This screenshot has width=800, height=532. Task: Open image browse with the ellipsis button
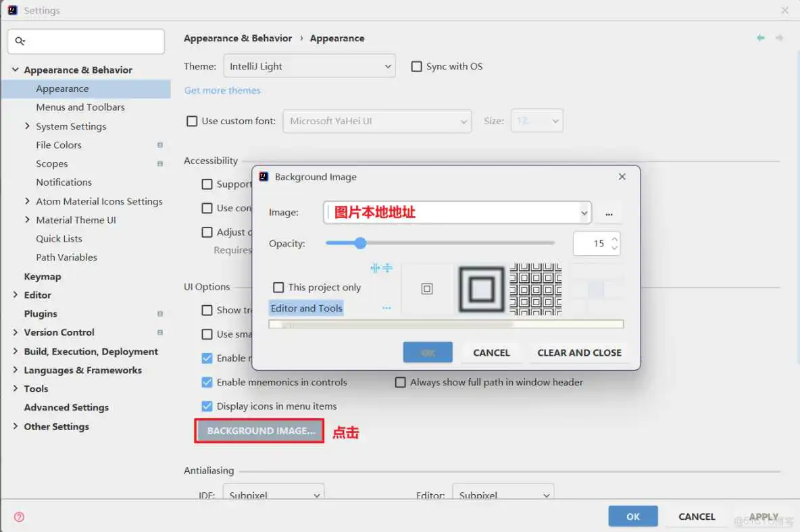click(609, 213)
